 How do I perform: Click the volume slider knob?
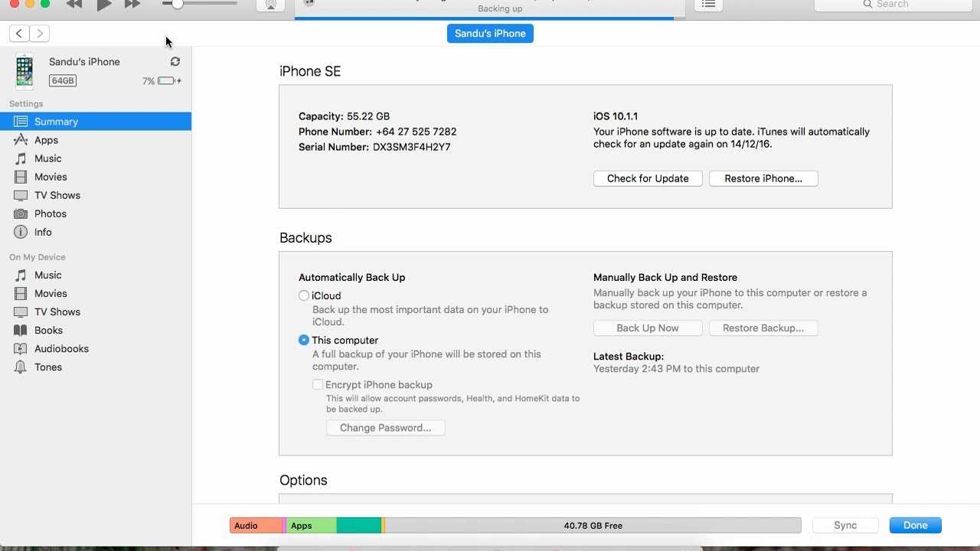pos(177,4)
